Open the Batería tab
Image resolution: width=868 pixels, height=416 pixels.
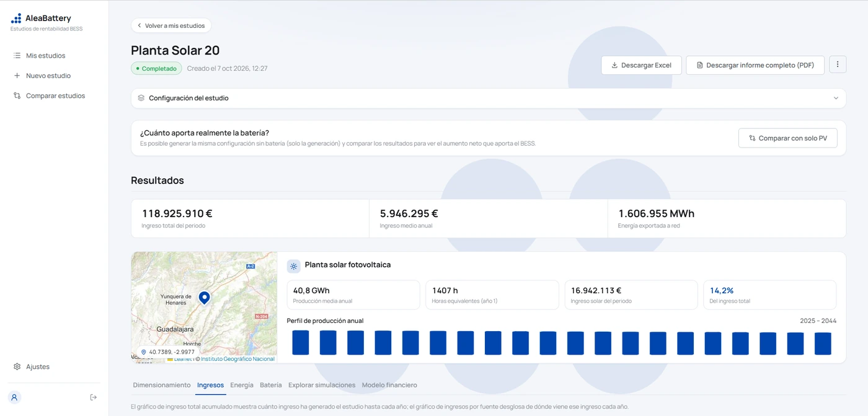click(271, 385)
